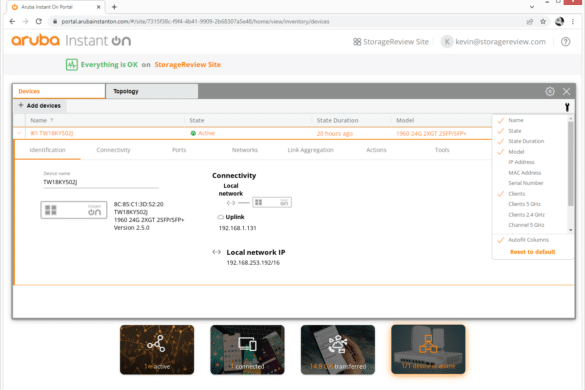Open the Chrome three-dot menu
Screen dimensions: 585x390
tap(573, 21)
